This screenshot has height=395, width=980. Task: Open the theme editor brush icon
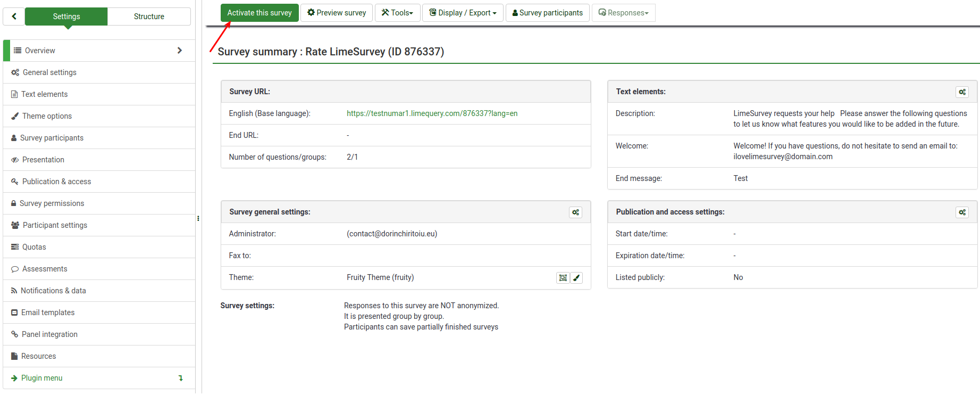click(576, 278)
